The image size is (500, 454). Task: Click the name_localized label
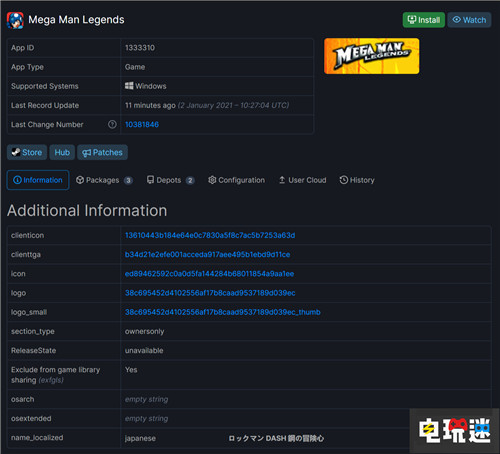(37, 438)
